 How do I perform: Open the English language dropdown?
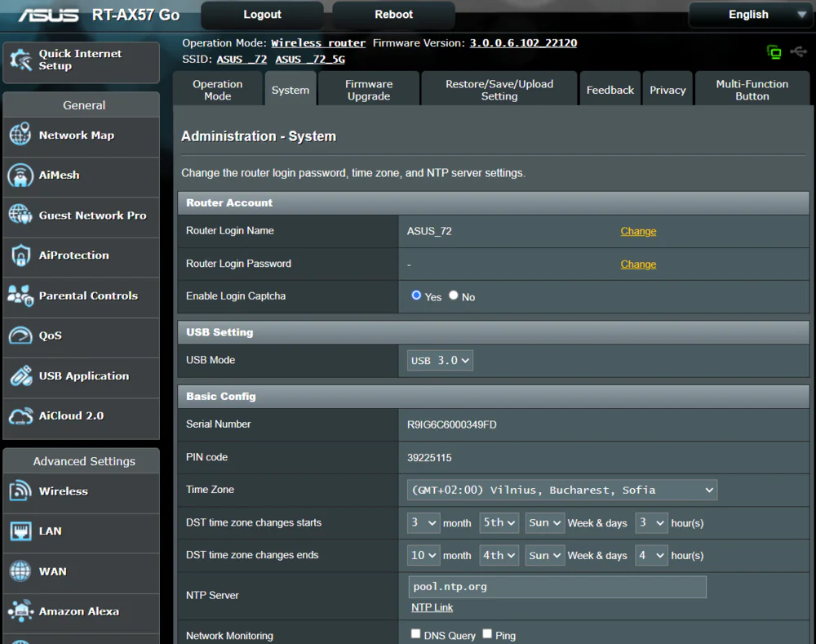click(x=752, y=15)
